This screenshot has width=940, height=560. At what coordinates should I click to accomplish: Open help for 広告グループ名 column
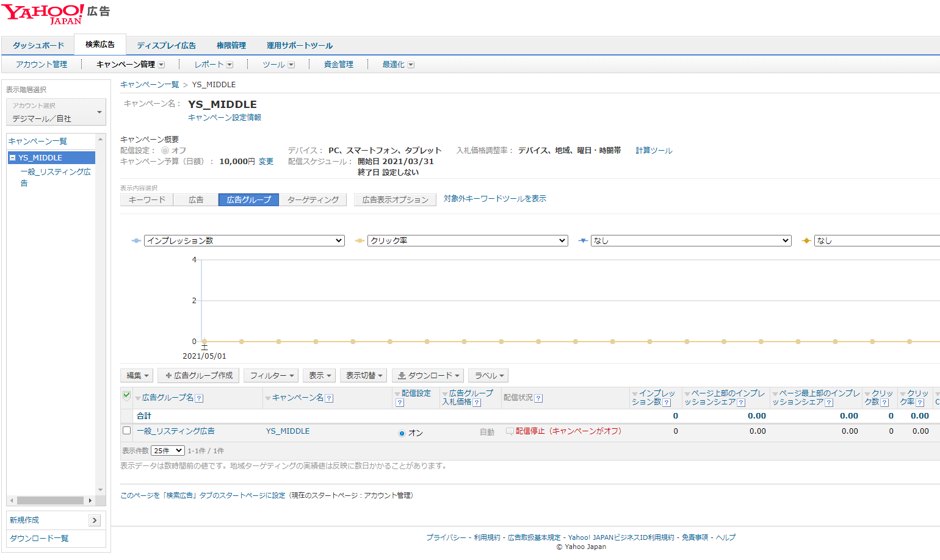pyautogui.click(x=199, y=398)
